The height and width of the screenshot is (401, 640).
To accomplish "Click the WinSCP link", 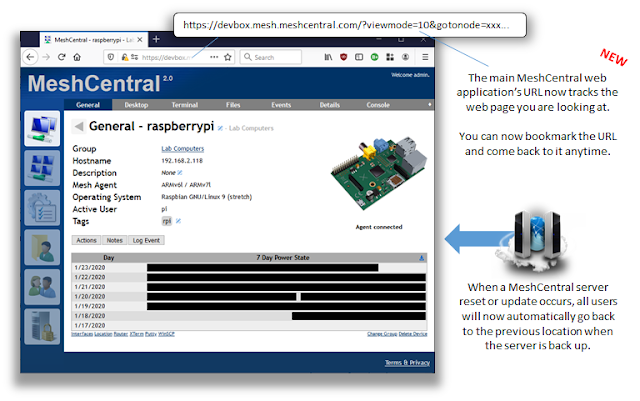I will click(x=167, y=334).
